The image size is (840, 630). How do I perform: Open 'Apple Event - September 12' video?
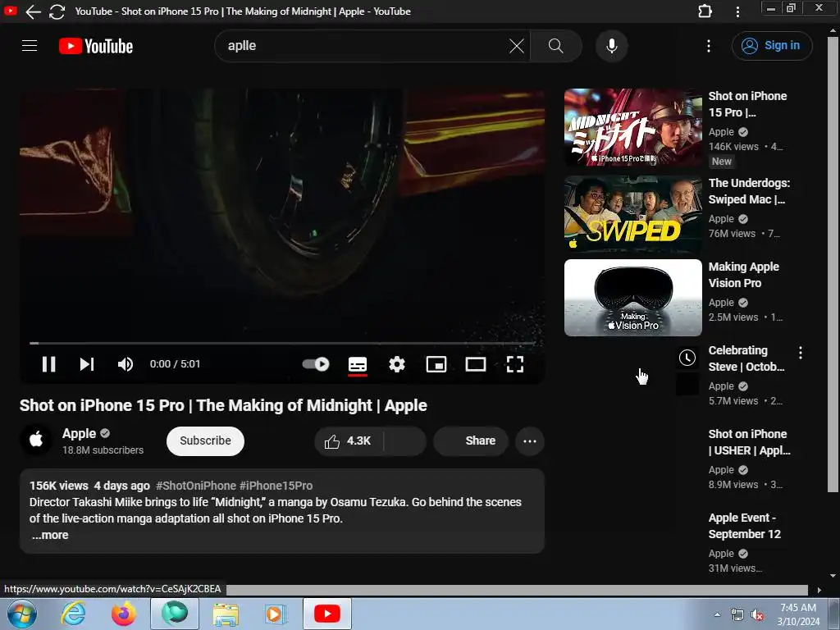point(745,526)
